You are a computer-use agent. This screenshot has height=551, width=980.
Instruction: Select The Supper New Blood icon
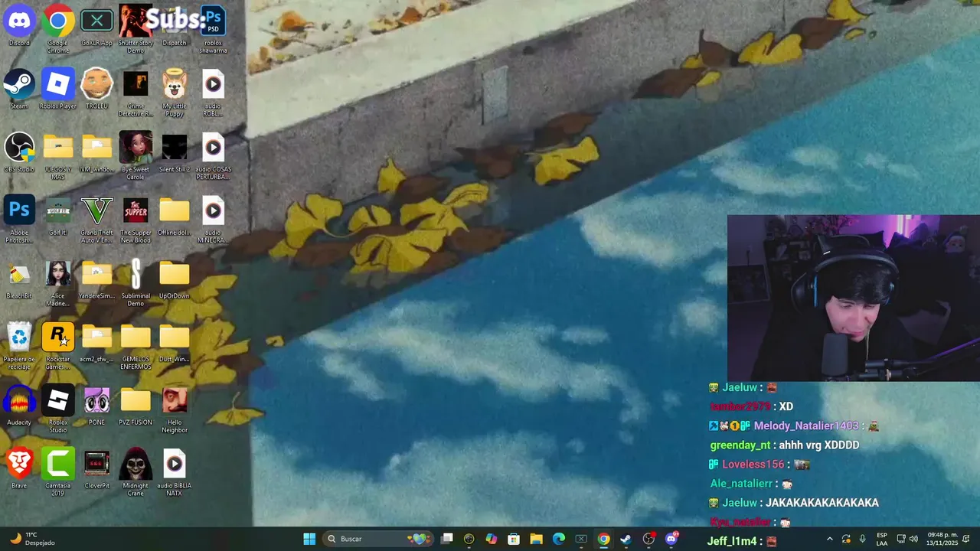point(136,220)
